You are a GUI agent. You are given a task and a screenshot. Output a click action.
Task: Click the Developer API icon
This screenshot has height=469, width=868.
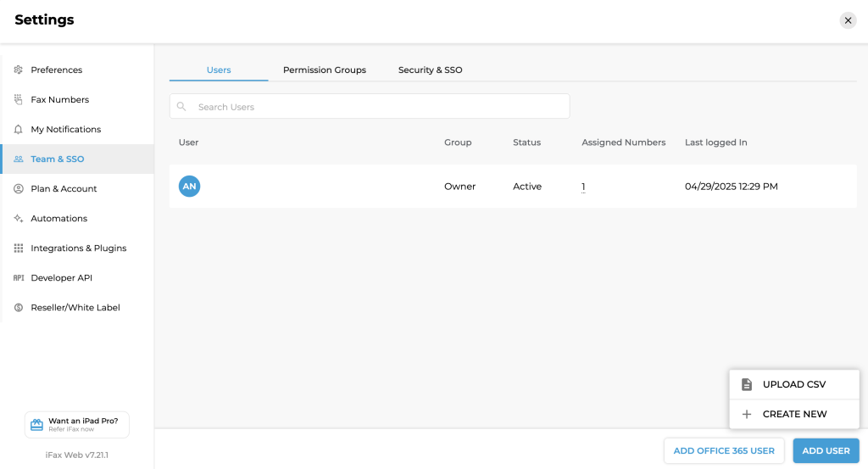(x=19, y=278)
